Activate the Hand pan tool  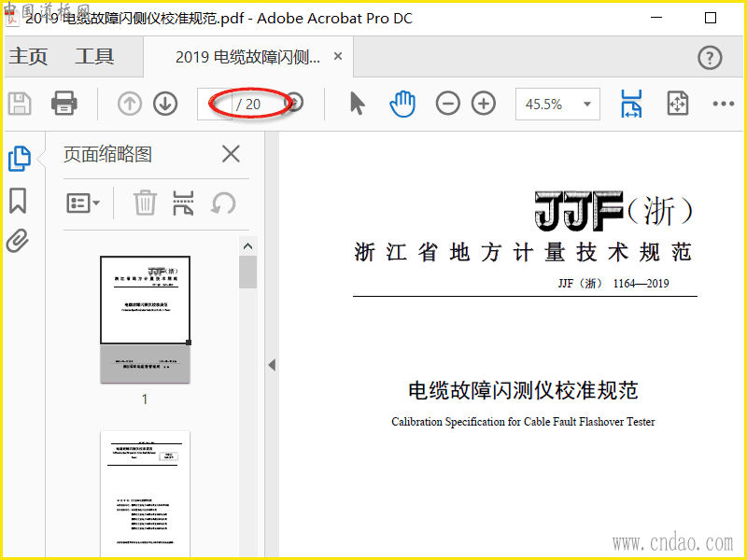click(x=402, y=104)
